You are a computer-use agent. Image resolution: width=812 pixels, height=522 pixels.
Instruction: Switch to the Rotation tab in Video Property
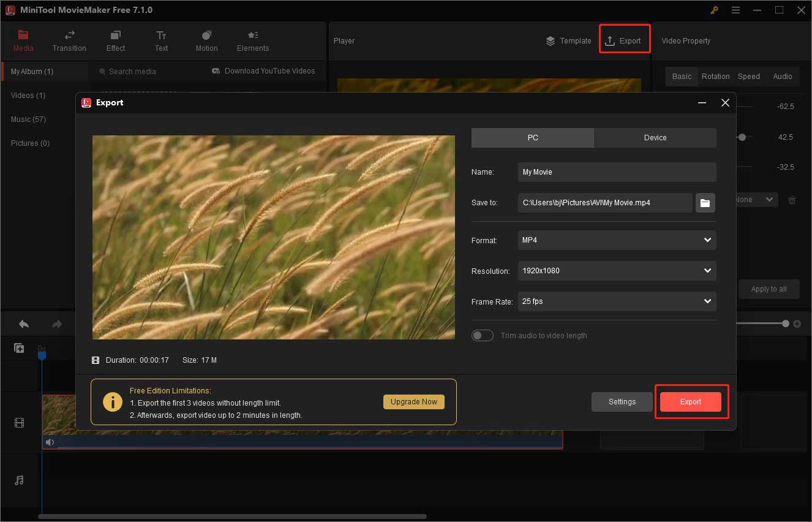click(715, 77)
